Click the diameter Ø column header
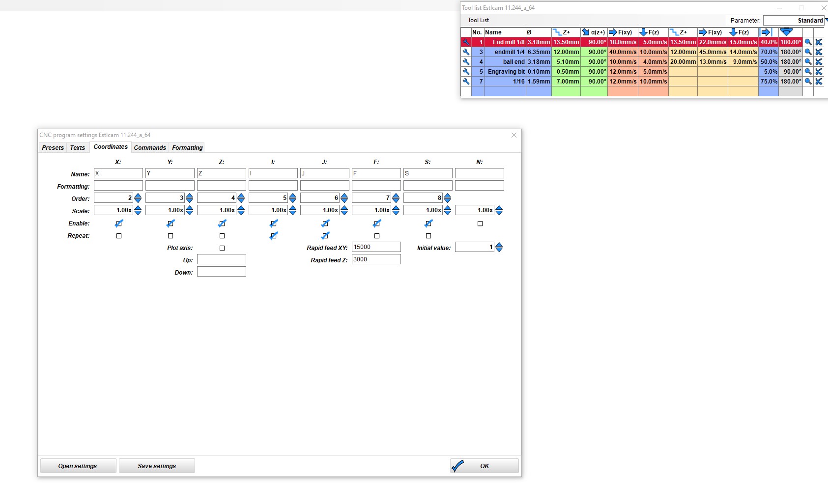The width and height of the screenshot is (828, 504). (x=539, y=32)
